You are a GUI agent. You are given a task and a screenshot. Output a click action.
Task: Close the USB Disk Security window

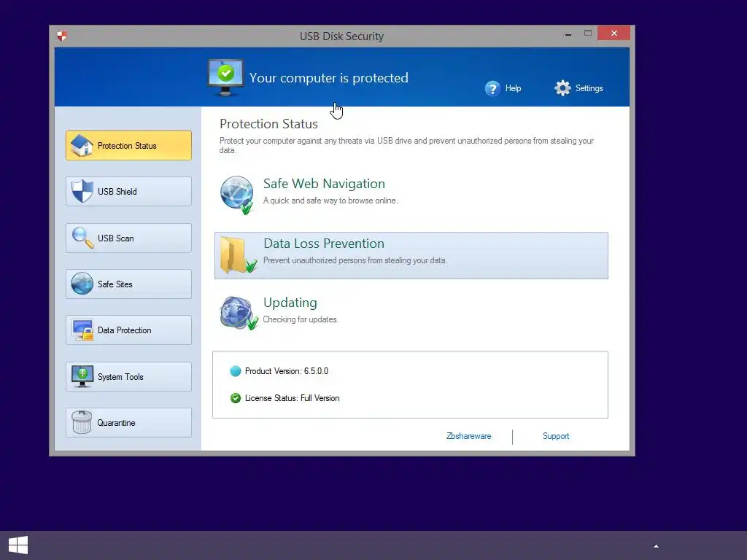point(614,33)
